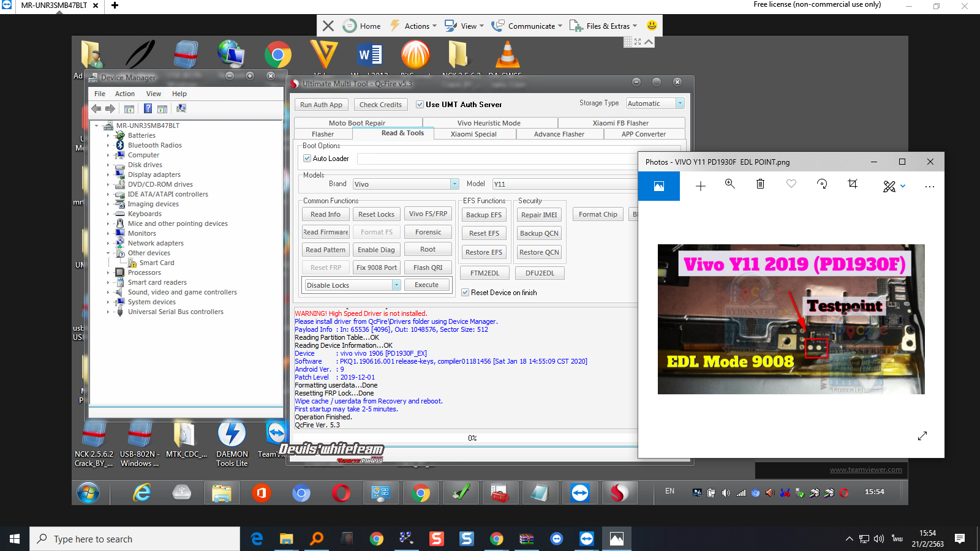Open the Disable Locks dropdown

(x=396, y=285)
